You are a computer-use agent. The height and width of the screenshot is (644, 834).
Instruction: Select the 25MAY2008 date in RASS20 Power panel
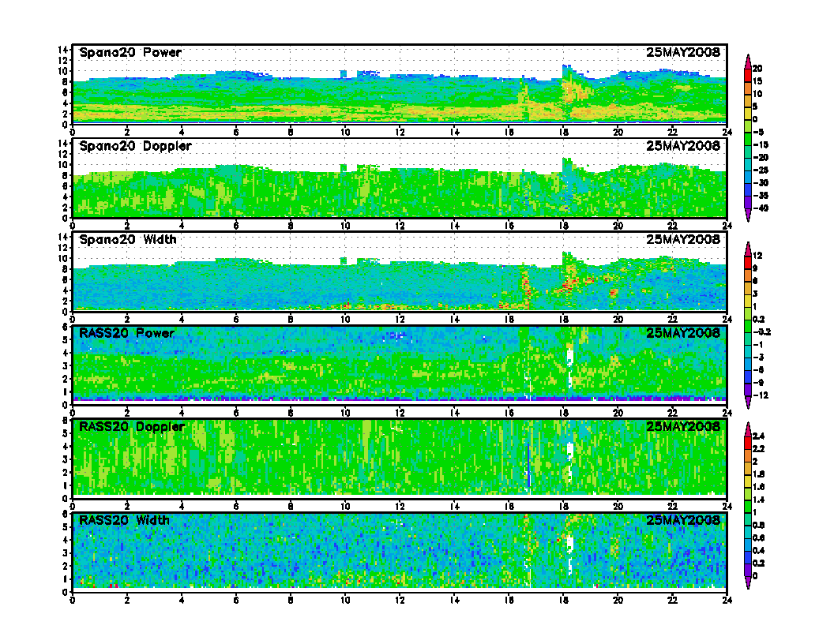point(683,332)
